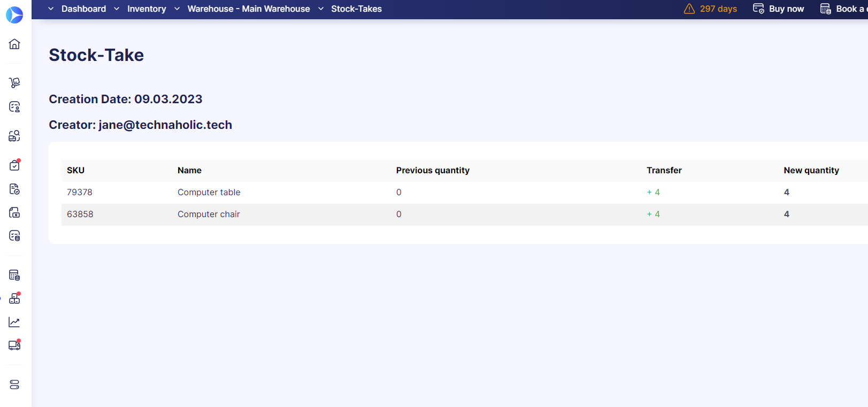This screenshot has height=407, width=868.
Task: Click the Creator: jane@technaholic.tech text
Action: click(141, 125)
